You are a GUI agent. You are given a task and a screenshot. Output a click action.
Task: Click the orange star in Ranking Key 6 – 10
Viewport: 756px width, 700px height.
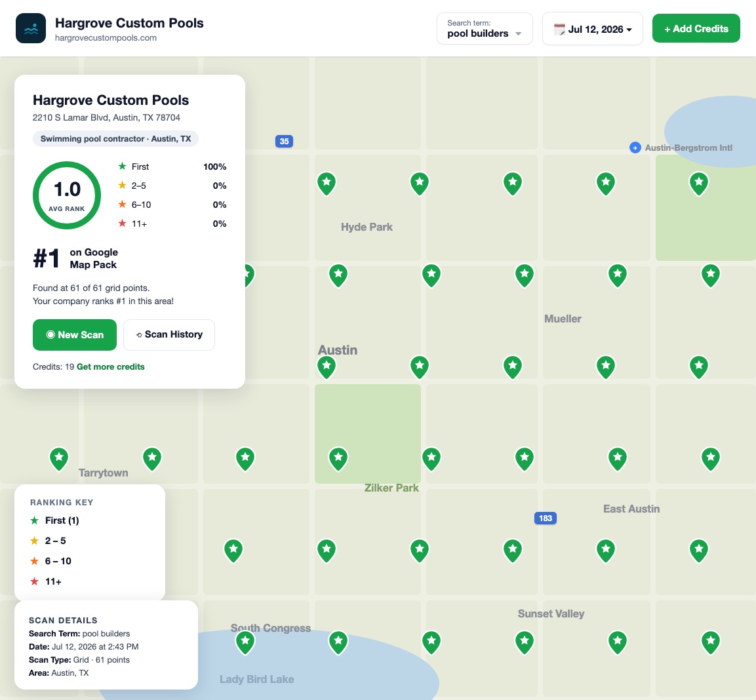pos(34,560)
